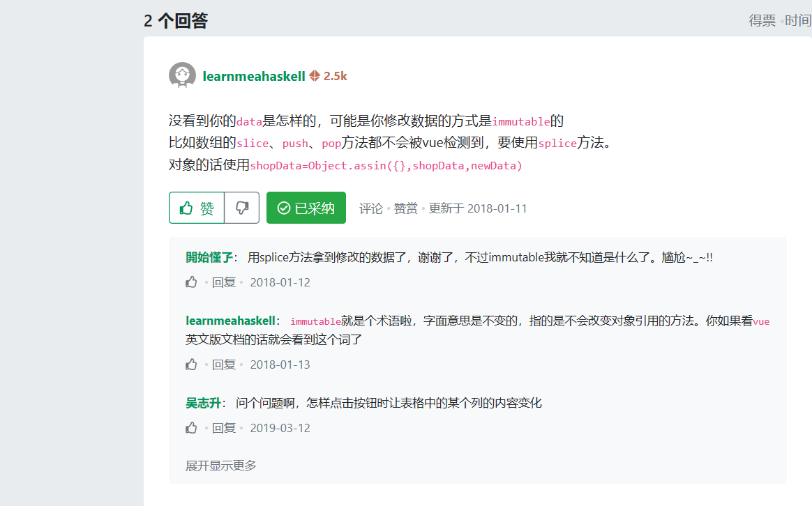Click the splice code word in answer

(557, 144)
